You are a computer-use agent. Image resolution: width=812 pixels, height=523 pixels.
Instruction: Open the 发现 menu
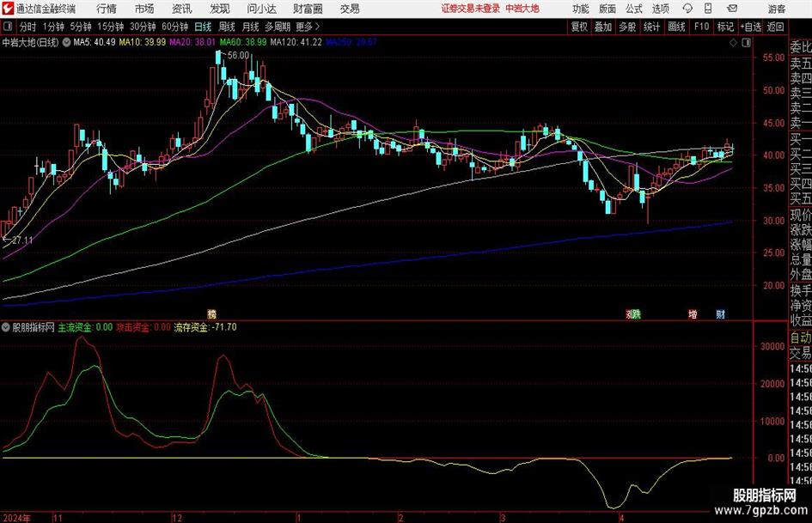pos(220,9)
